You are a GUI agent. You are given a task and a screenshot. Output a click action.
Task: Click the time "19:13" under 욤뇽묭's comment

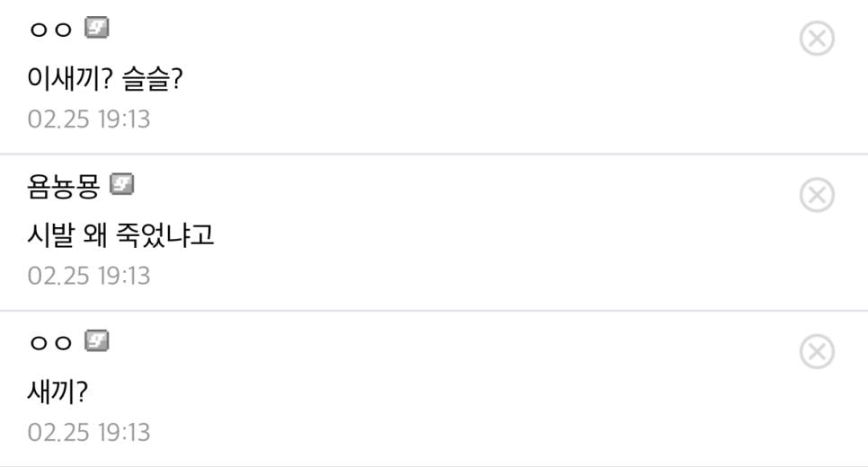click(123, 276)
